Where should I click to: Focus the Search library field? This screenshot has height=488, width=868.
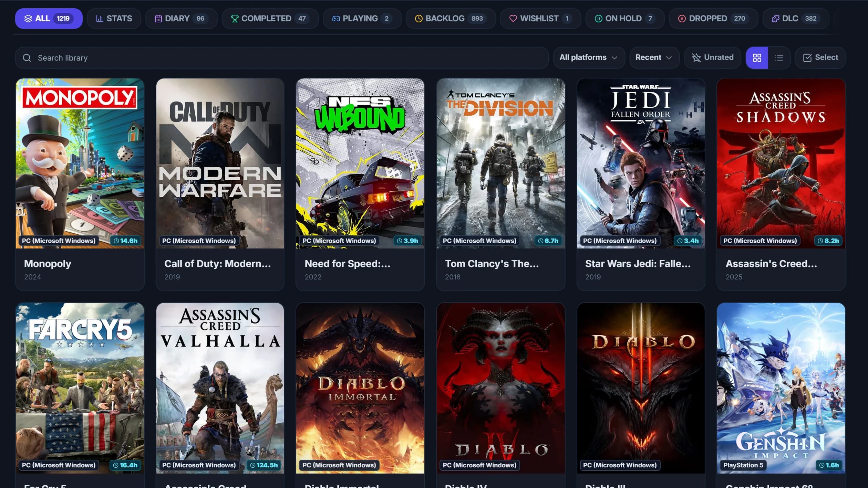click(x=282, y=58)
